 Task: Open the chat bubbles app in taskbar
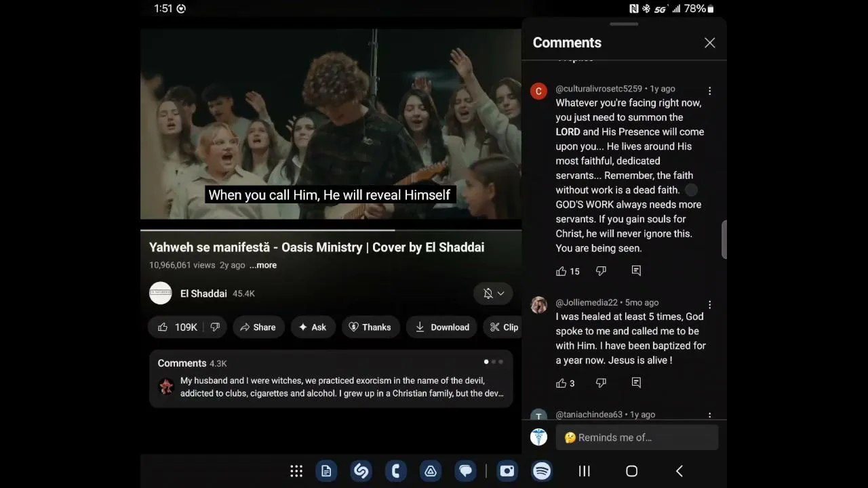pos(465,471)
